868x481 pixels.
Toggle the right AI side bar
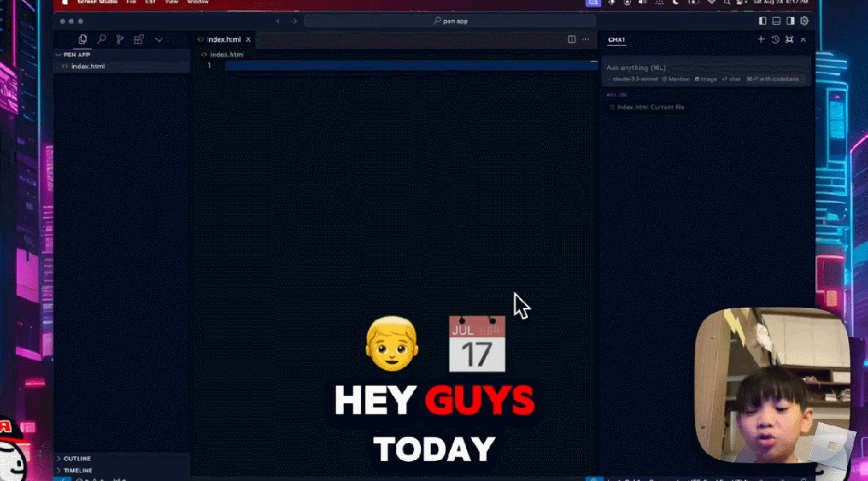coord(790,21)
